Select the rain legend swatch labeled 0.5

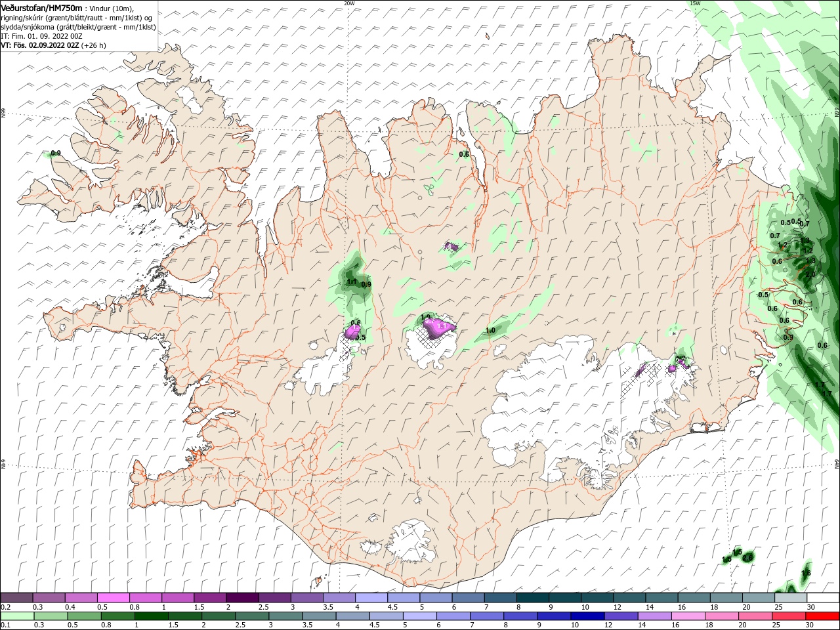(84, 616)
